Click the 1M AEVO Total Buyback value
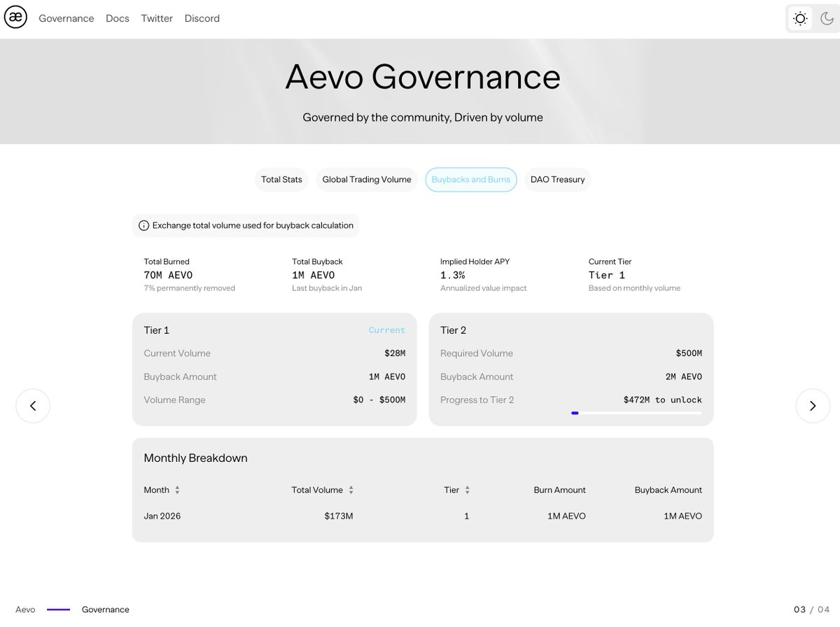The image size is (840, 627). (314, 275)
